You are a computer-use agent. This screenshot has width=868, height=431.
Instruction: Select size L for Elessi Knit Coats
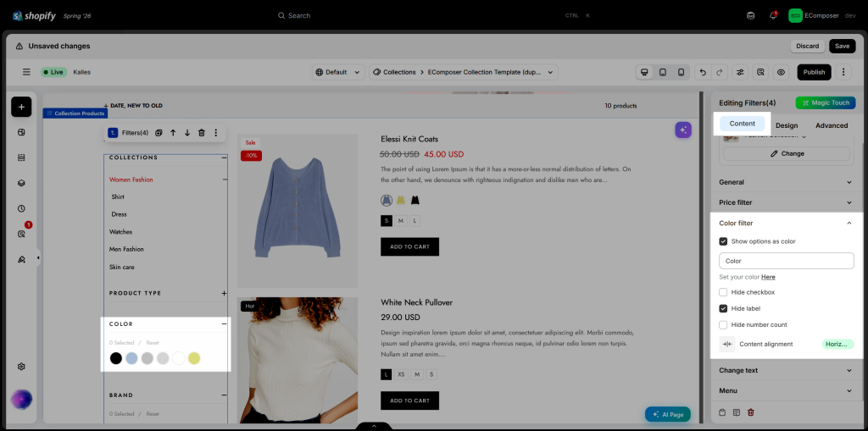coord(415,221)
